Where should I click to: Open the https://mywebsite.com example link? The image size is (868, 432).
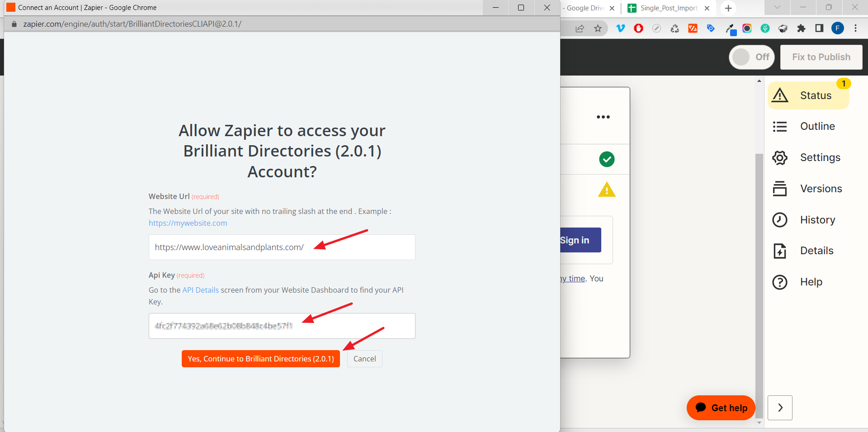(188, 223)
